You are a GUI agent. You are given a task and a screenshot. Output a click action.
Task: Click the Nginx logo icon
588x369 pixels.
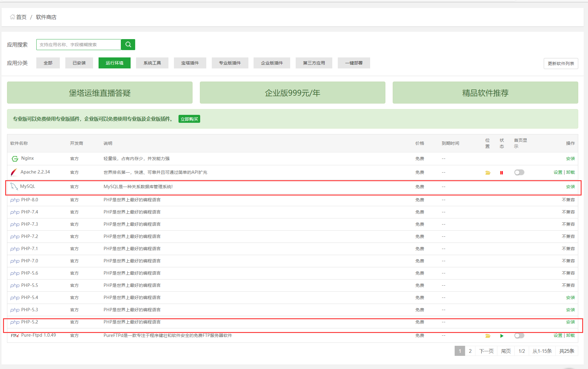tap(15, 159)
